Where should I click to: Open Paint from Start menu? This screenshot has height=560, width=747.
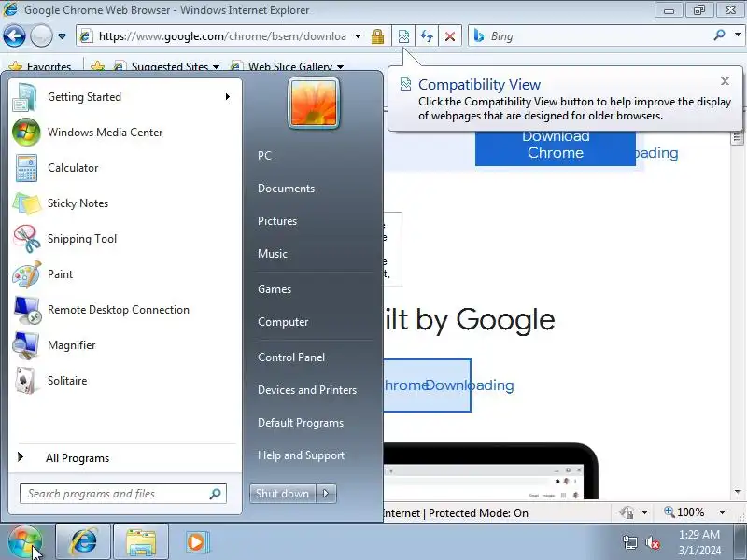pos(125,274)
